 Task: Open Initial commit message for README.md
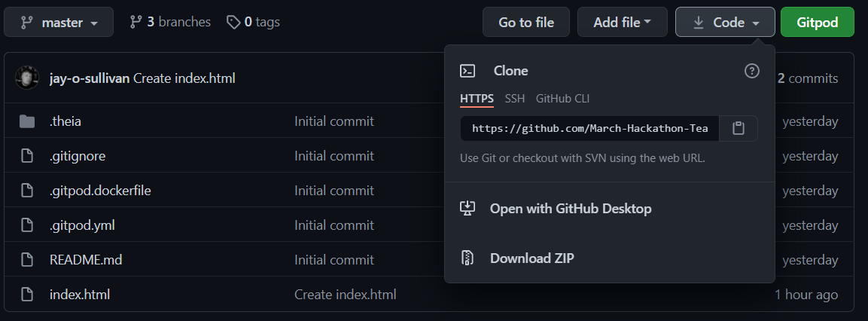(334, 260)
